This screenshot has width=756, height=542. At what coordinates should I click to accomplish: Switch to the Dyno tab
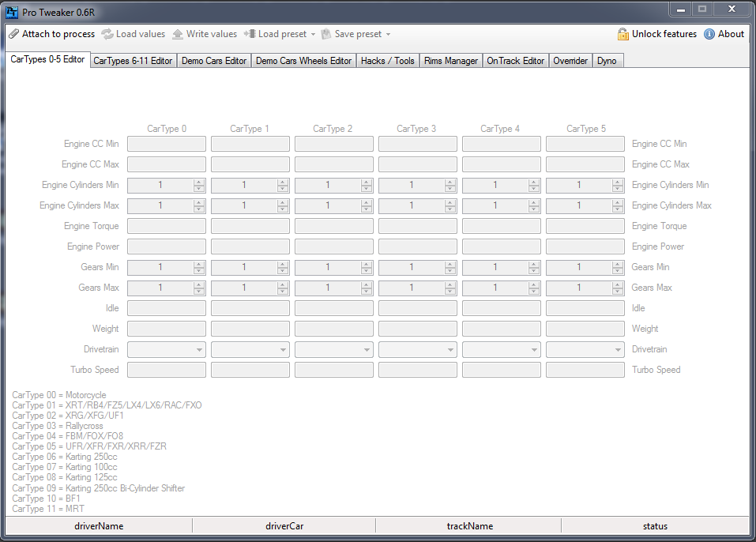(x=607, y=60)
